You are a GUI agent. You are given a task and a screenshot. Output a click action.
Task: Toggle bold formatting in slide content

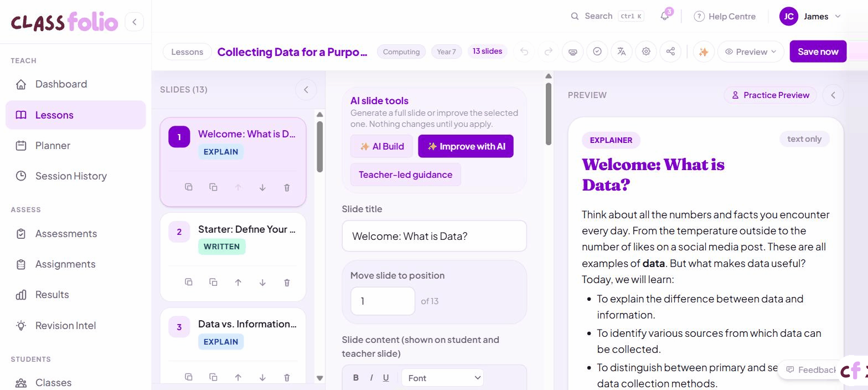[356, 378]
